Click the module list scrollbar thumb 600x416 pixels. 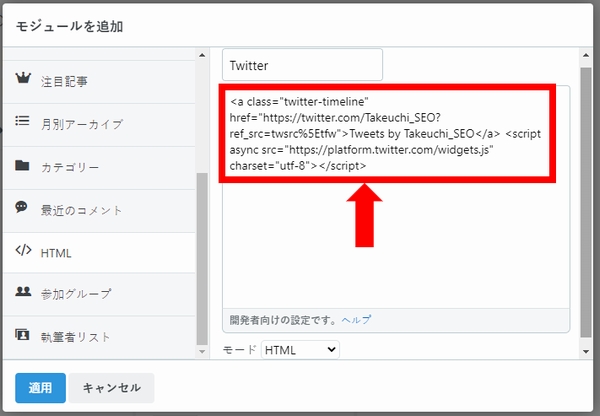202,259
